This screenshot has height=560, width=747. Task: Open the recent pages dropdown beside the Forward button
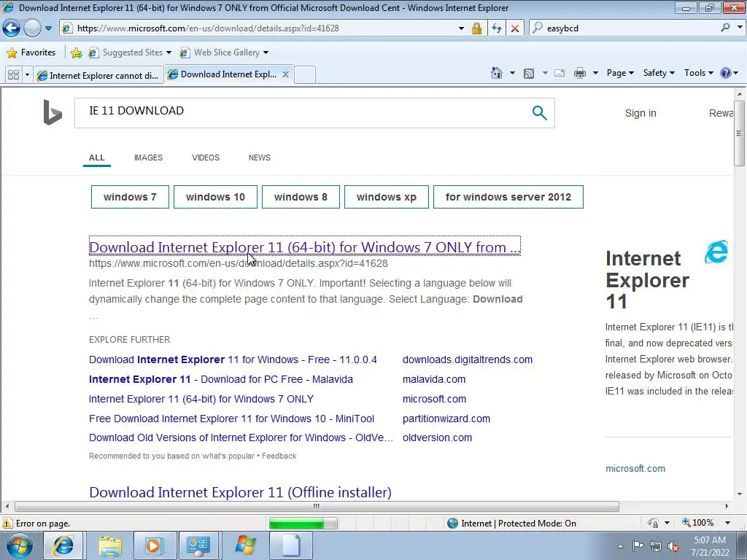coord(49,28)
